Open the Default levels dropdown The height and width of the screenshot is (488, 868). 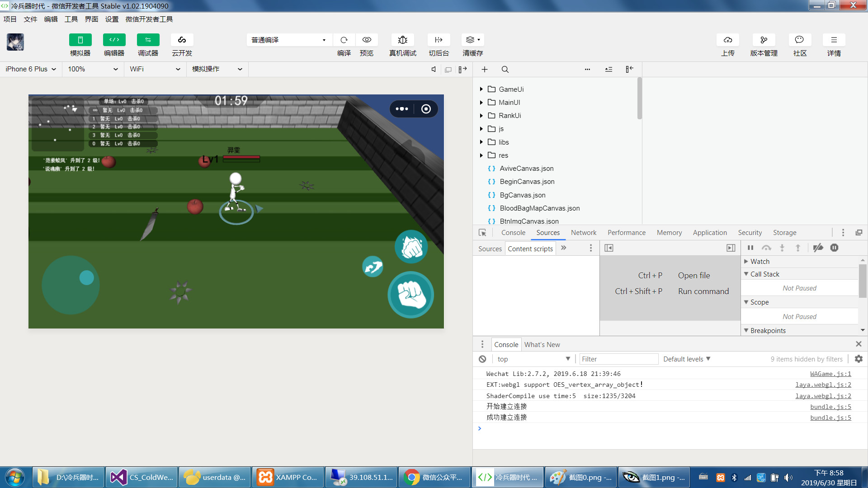tap(687, 359)
